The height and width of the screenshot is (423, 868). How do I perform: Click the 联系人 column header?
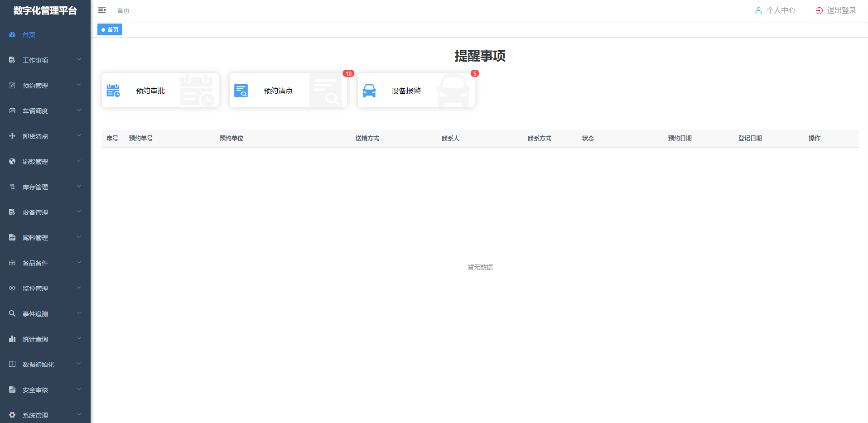pyautogui.click(x=450, y=138)
